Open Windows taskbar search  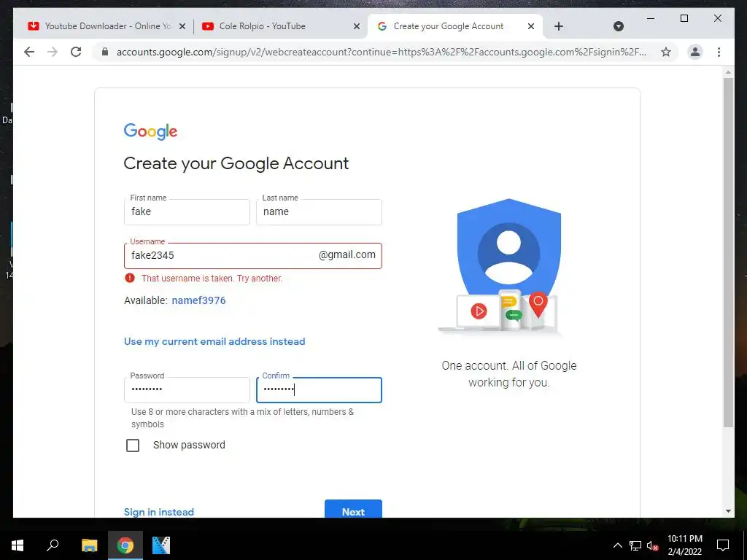(53, 545)
